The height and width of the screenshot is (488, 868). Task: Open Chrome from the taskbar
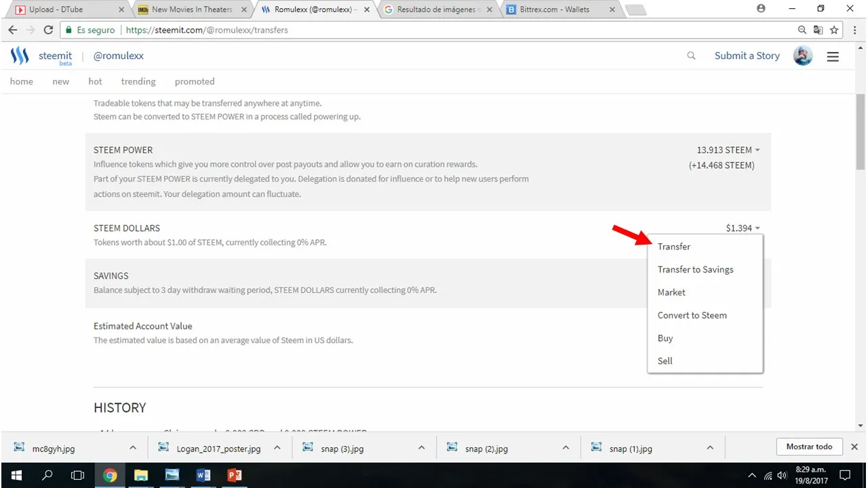[110, 475]
